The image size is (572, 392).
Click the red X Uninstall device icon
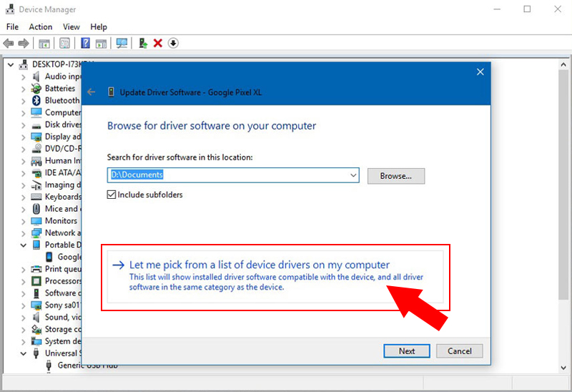point(157,44)
